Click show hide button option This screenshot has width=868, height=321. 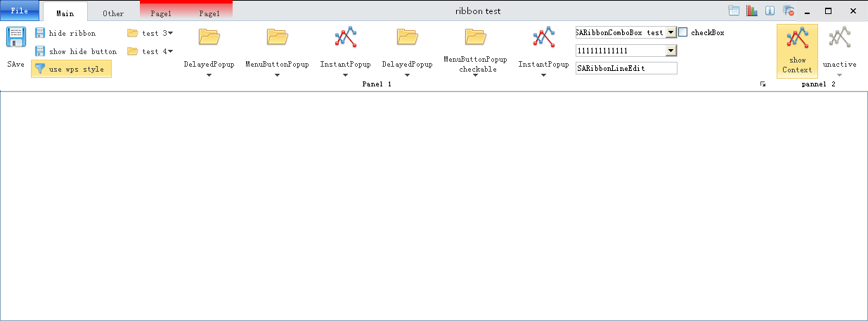click(75, 51)
